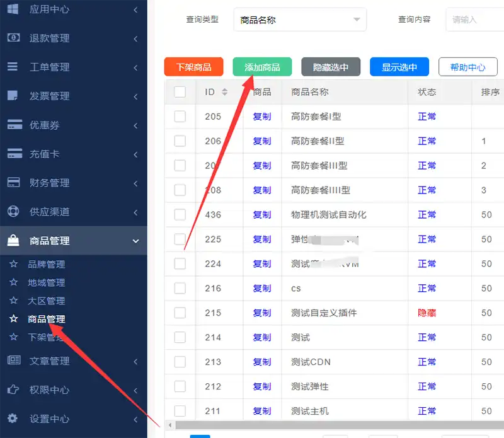Screen dimensions: 504x438
Task: Expand the 应用中心 menu chevron
Action: (135, 9)
